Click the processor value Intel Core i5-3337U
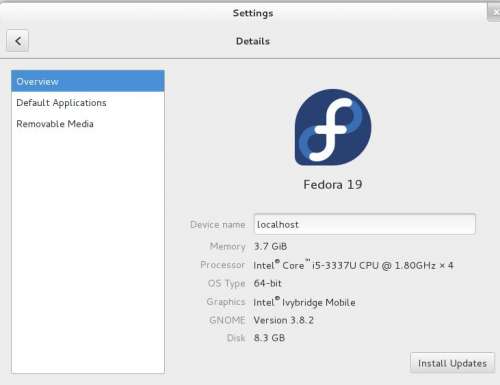 pyautogui.click(x=353, y=265)
